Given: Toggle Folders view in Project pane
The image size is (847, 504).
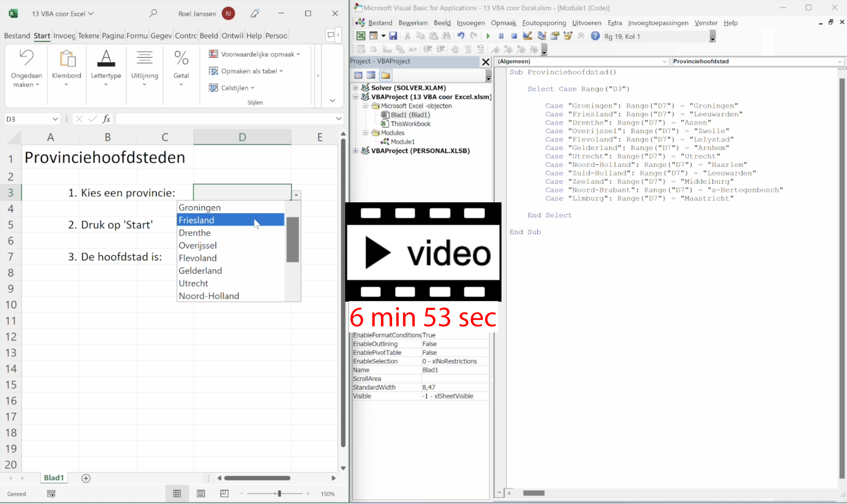Looking at the screenshot, I should [x=386, y=75].
